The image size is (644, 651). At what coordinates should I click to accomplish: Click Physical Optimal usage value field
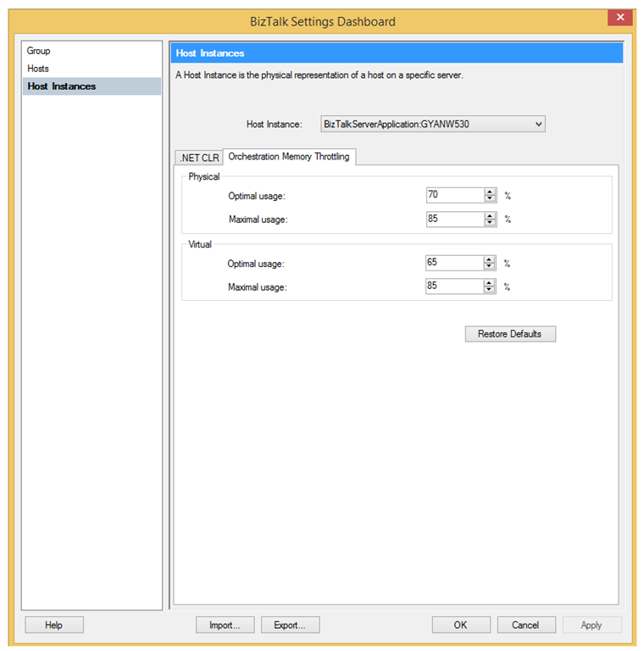[455, 195]
